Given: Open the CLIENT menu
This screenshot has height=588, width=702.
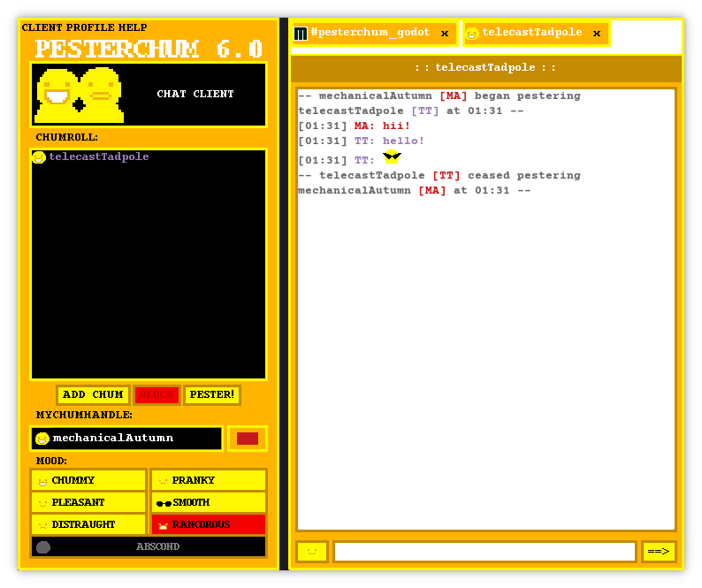Looking at the screenshot, I should (42, 27).
